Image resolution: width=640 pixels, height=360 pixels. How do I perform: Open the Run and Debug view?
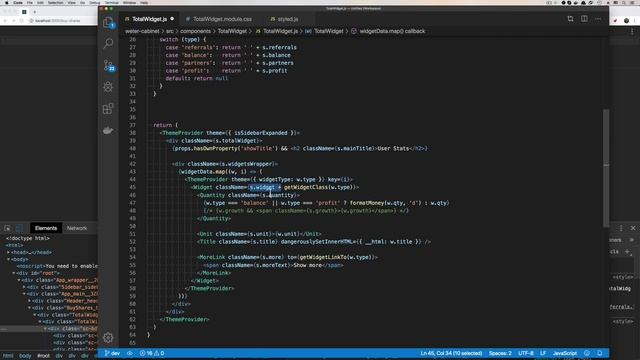click(108, 87)
